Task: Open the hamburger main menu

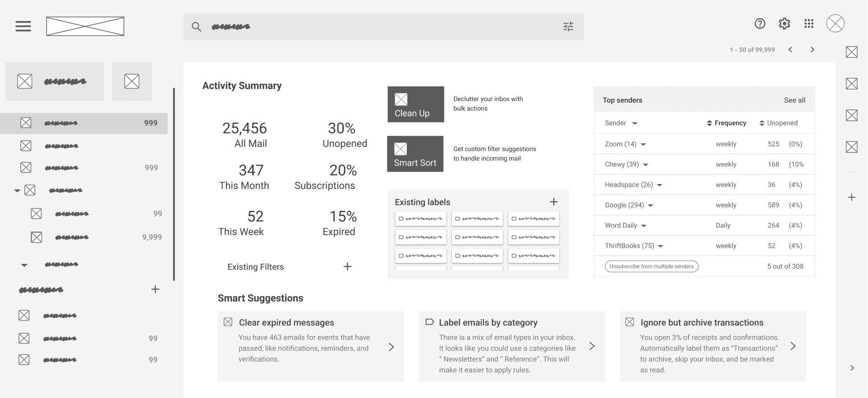Action: tap(23, 26)
